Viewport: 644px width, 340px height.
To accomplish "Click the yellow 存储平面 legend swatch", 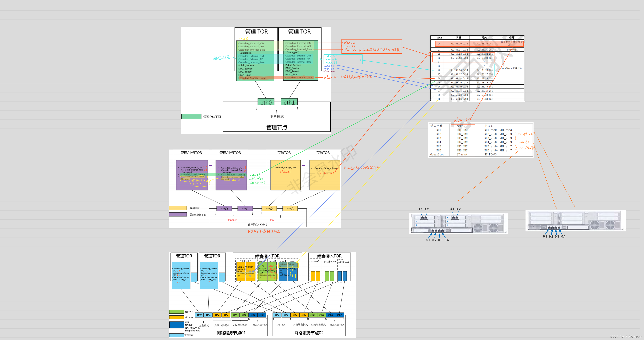I will 178,208.
